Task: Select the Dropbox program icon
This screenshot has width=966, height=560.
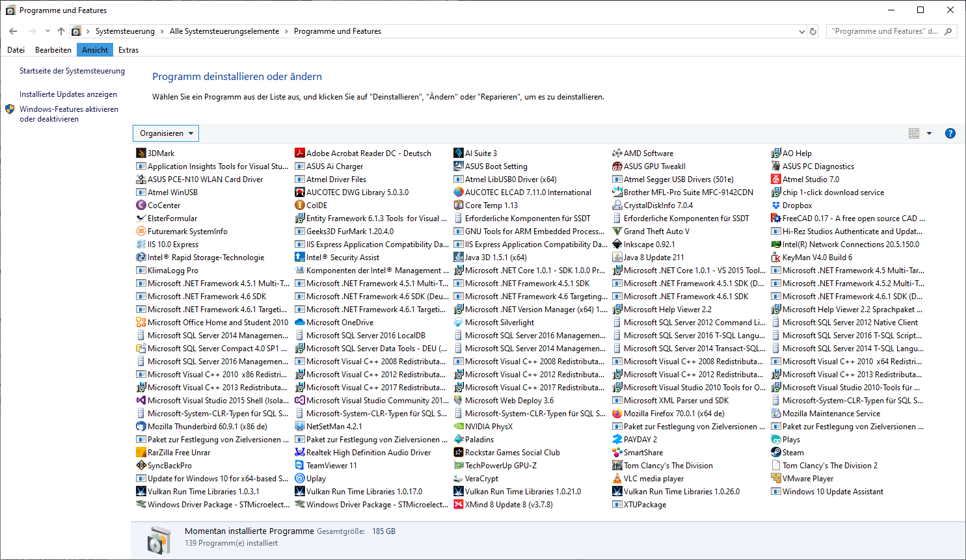Action: [x=775, y=206]
